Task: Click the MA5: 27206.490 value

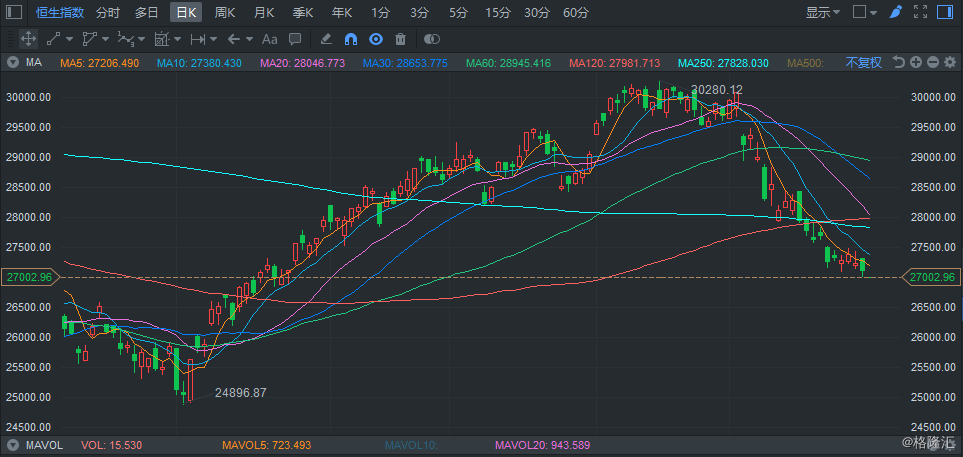Action: (x=99, y=63)
